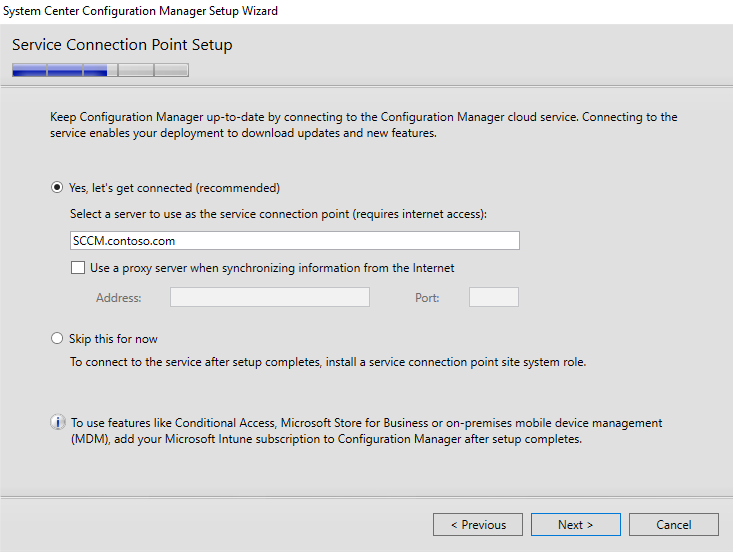This screenshot has height=552, width=733.
Task: Click the Intune subscription info text
Action: coord(366,431)
